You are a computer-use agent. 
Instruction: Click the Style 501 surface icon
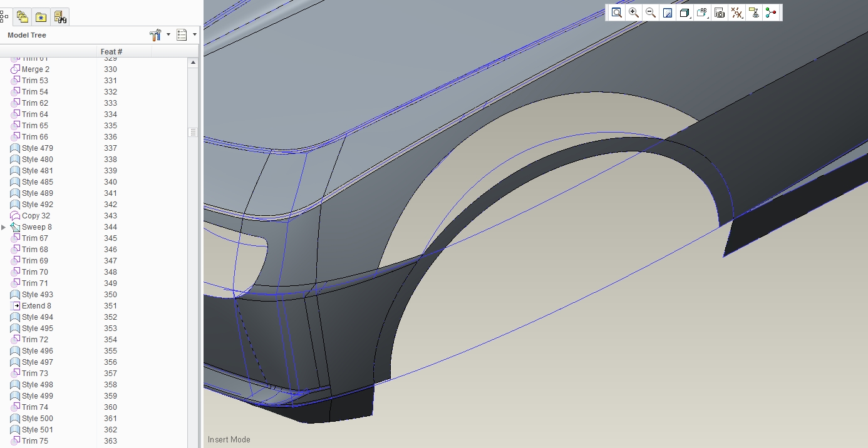pos(16,430)
